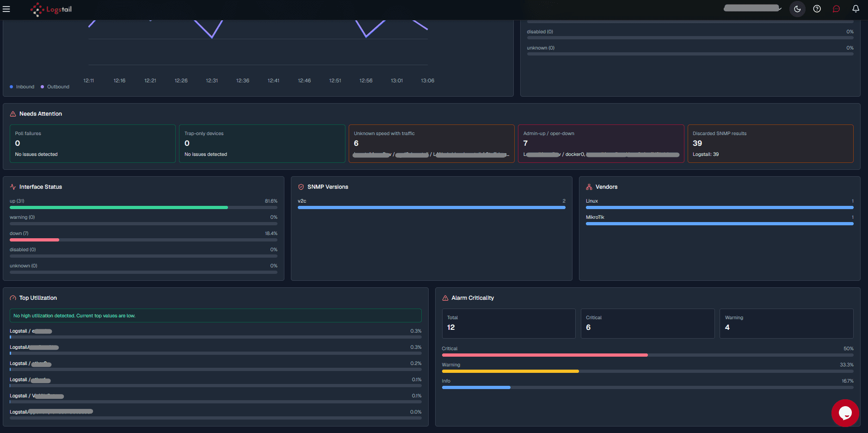
Task: Open Unknown speed with traffic card
Action: pos(431,143)
